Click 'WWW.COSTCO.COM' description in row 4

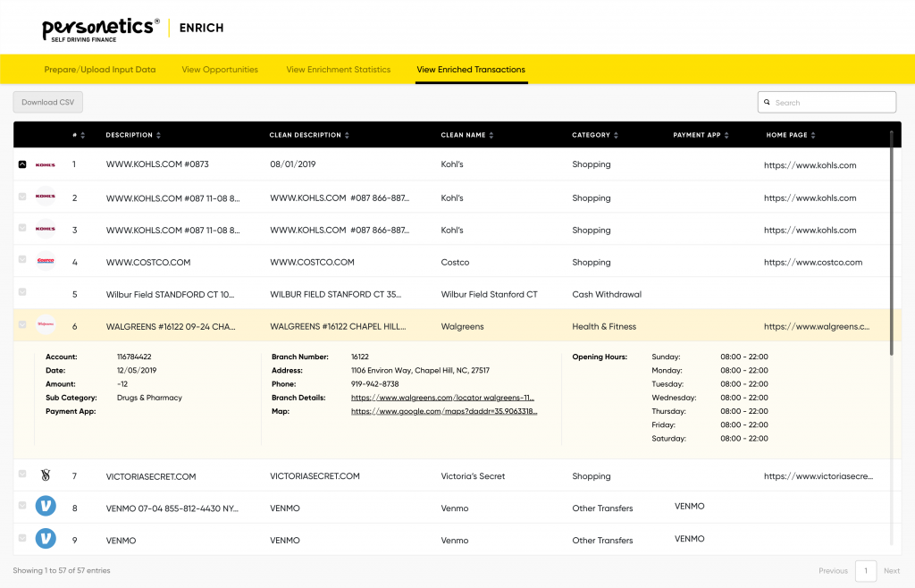pyautogui.click(x=148, y=263)
